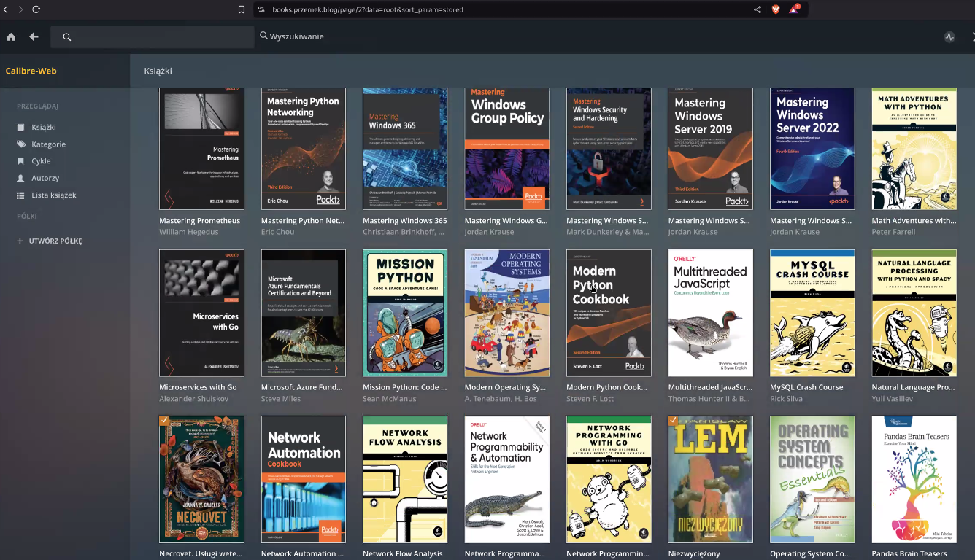
Task: Click the bookmark icon in address bar
Action: point(242,9)
